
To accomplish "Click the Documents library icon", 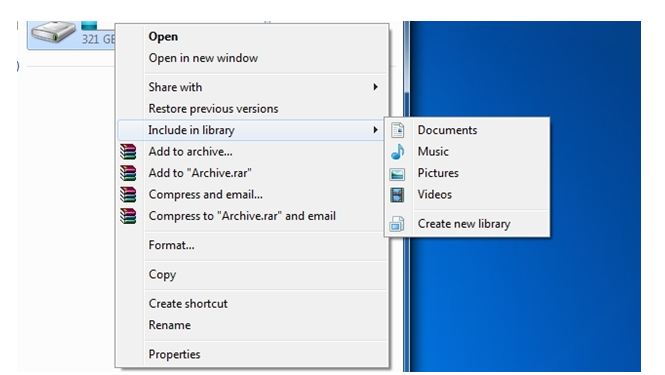I will pos(397,130).
